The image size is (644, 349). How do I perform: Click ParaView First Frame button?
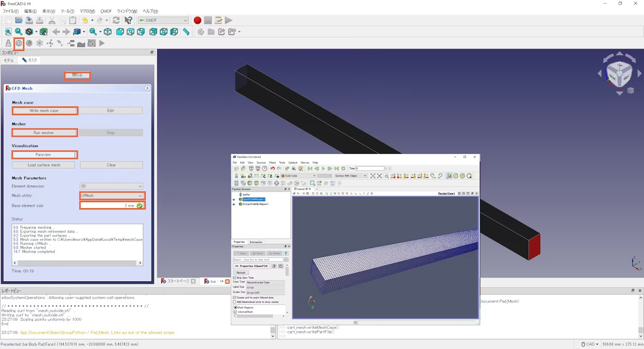click(310, 169)
